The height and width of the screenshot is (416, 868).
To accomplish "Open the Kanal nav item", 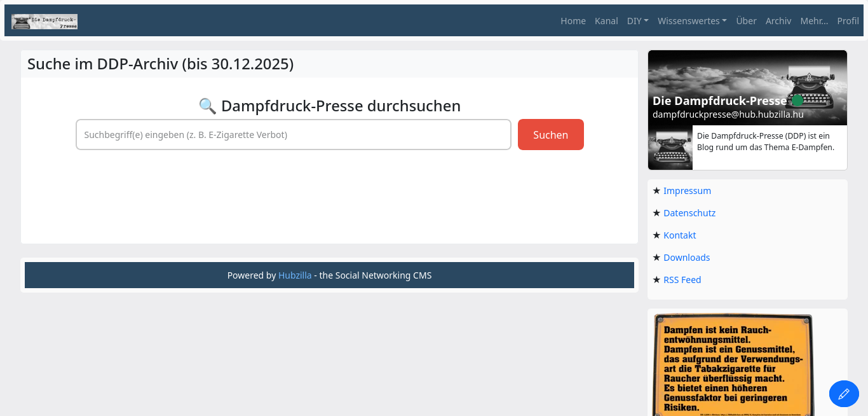I will point(606,21).
